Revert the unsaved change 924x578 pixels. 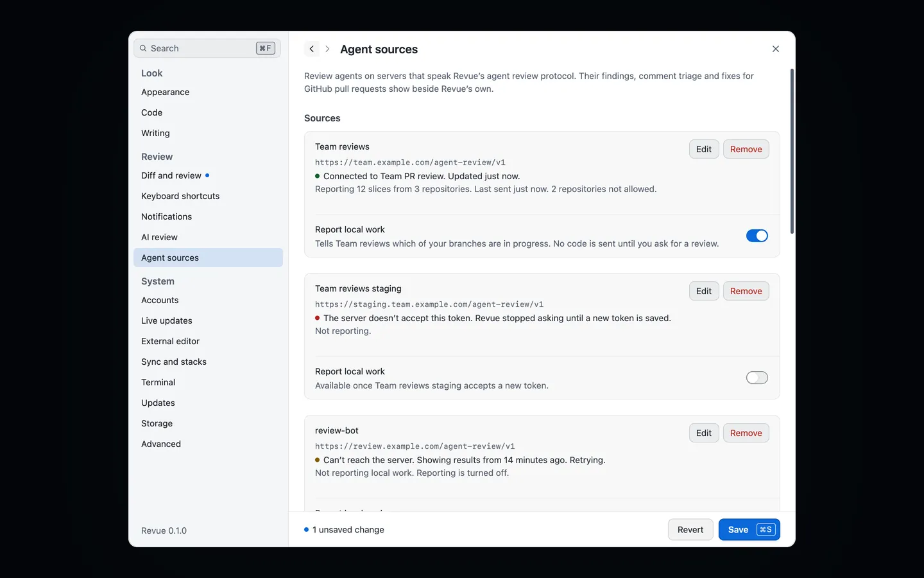coord(690,529)
